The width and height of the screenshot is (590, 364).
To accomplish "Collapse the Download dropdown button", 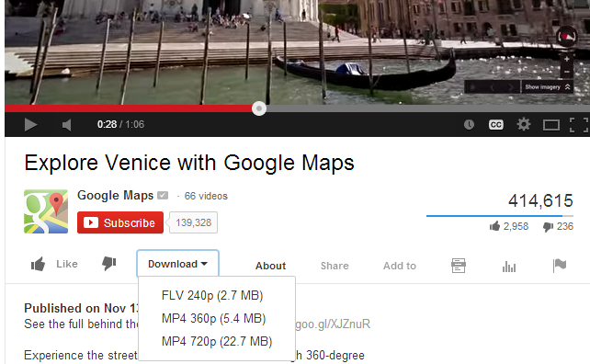I will click(x=177, y=264).
